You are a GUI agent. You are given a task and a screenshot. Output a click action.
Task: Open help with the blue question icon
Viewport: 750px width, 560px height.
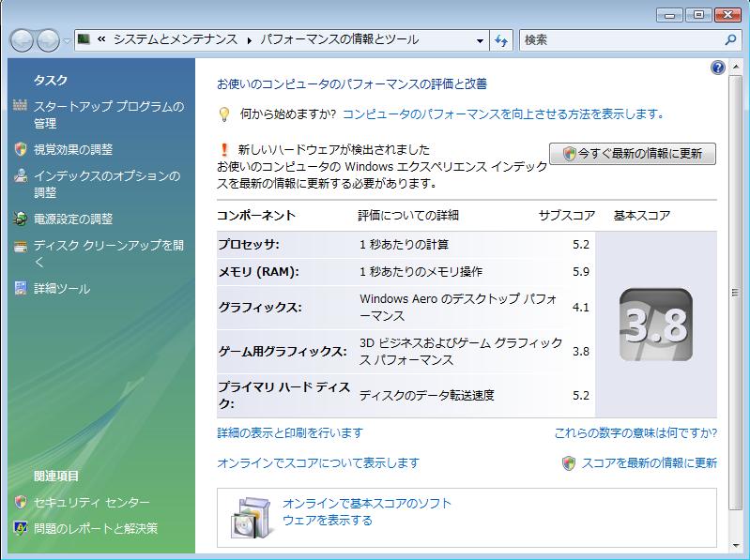(x=718, y=68)
